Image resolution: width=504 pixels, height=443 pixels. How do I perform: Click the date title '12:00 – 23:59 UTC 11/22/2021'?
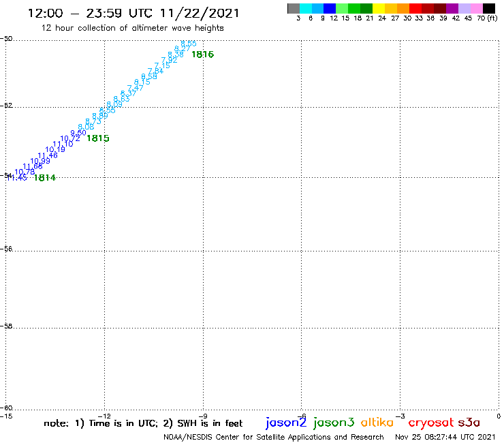[x=133, y=13]
